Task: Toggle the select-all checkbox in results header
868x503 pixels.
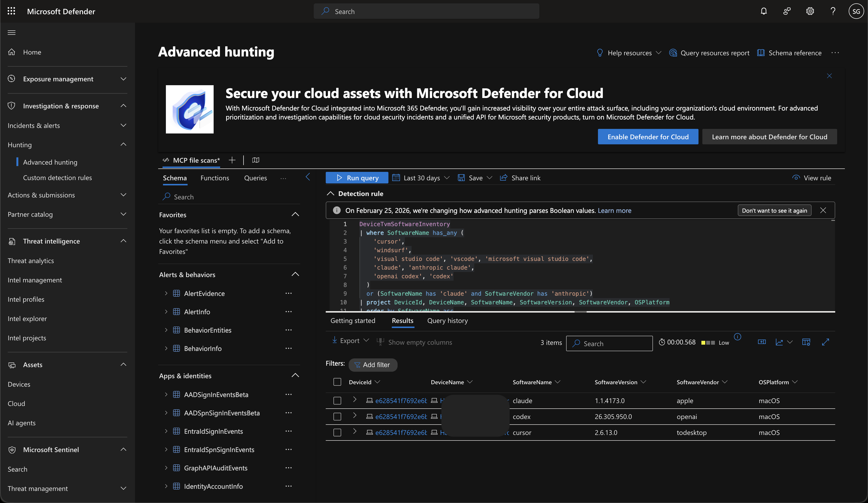Action: (x=337, y=382)
